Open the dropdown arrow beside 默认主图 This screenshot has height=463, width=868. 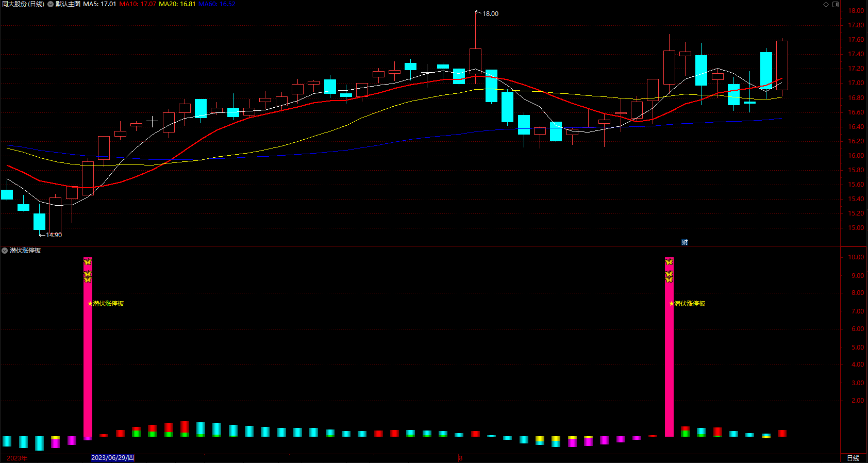point(51,4)
